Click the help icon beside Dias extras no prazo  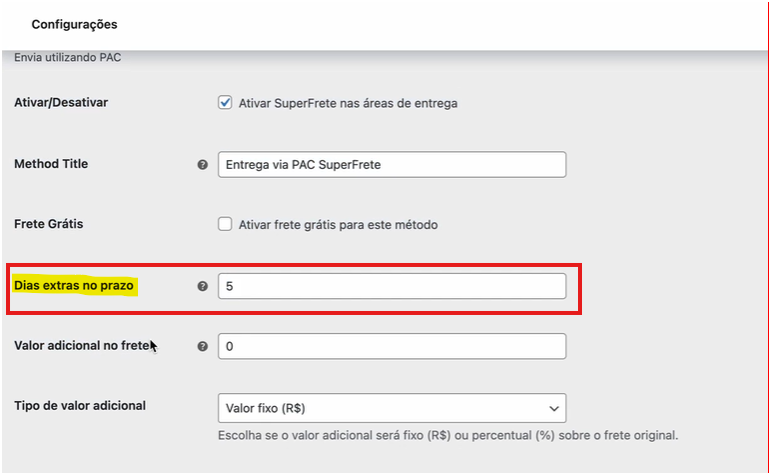(202, 286)
